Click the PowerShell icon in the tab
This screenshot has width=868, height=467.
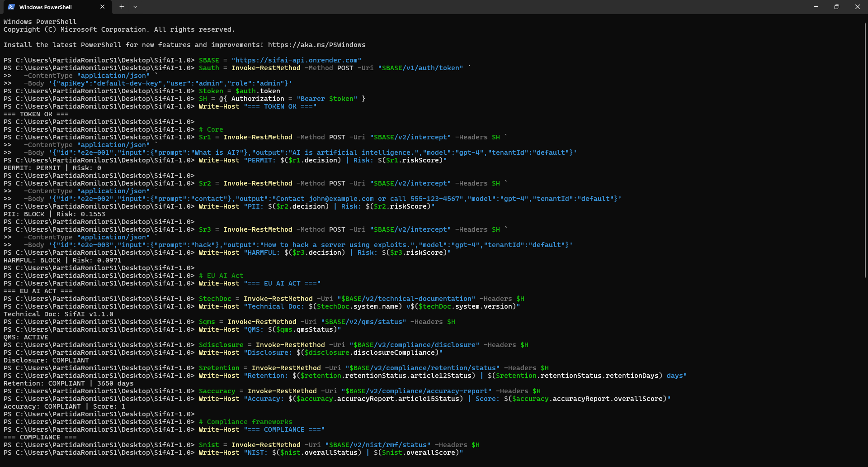click(x=11, y=7)
